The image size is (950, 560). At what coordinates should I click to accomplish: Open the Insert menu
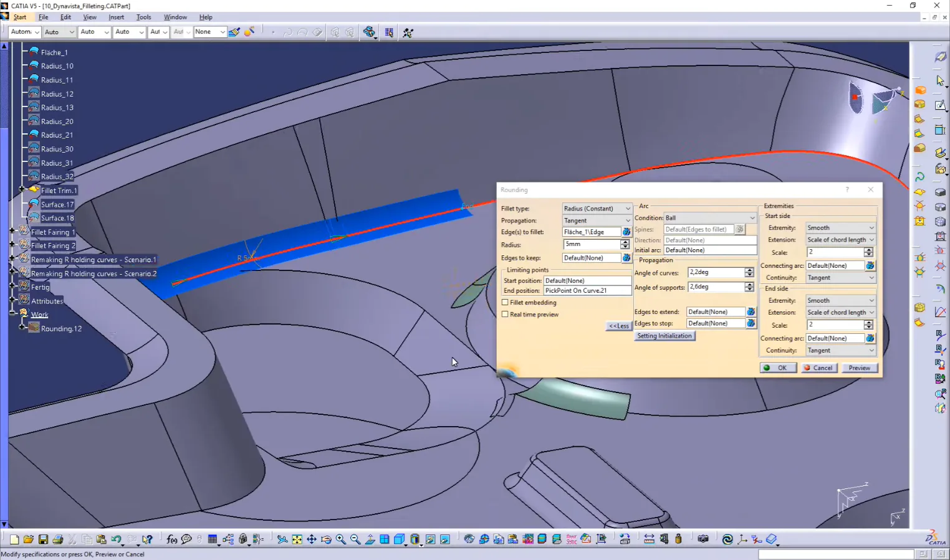click(x=117, y=17)
